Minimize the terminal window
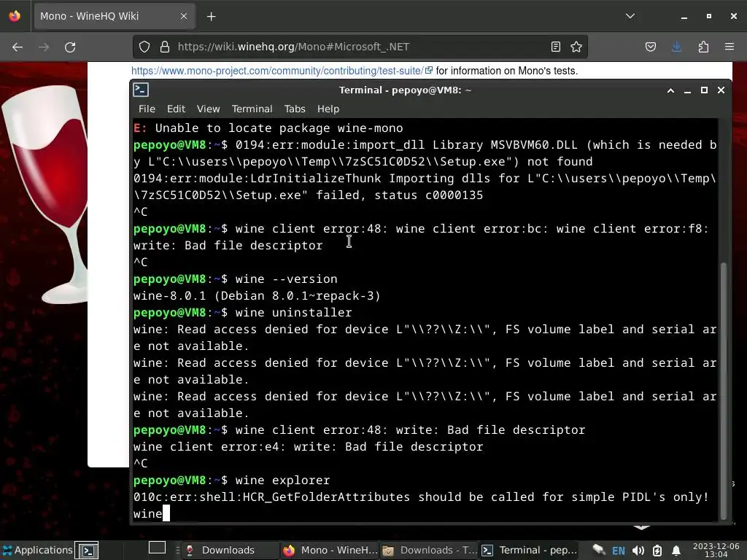This screenshot has height=560, width=747. click(687, 90)
